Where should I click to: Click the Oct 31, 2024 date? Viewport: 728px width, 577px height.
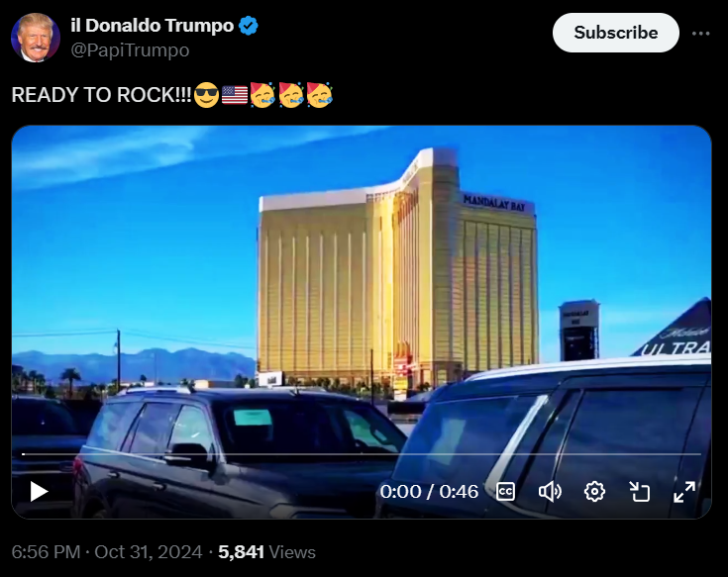(x=149, y=552)
